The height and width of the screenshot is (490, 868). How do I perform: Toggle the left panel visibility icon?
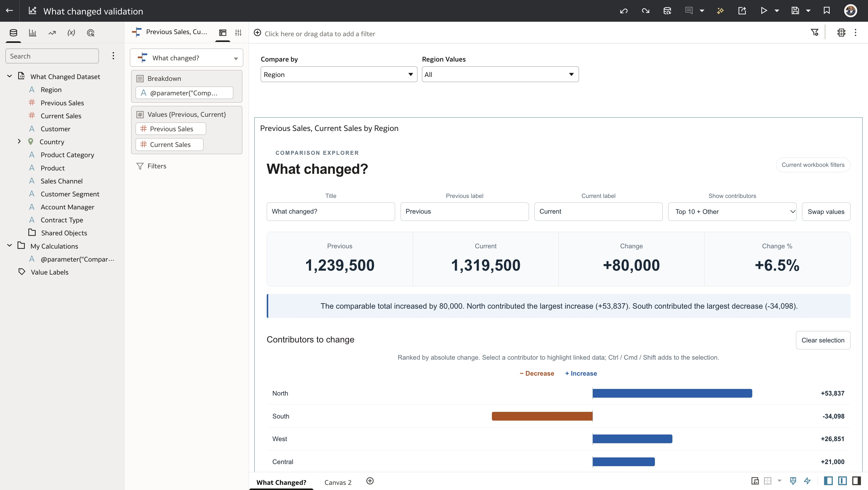(828, 481)
